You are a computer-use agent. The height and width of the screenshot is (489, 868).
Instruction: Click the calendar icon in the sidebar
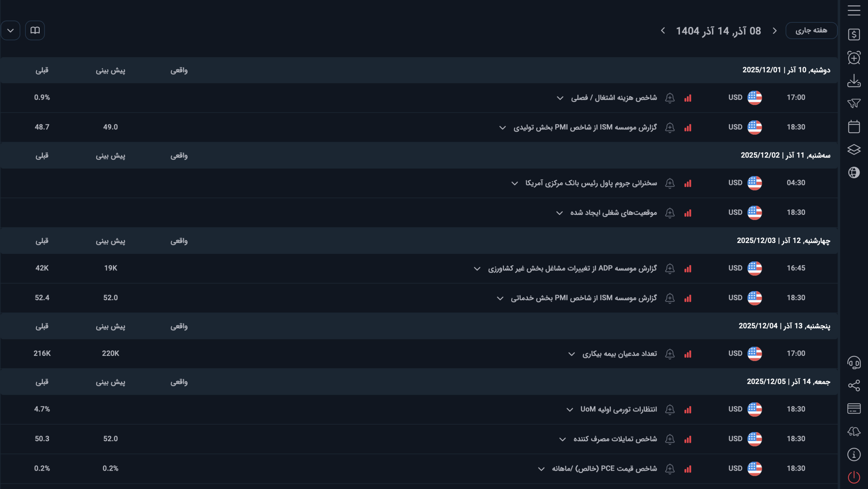(x=854, y=126)
